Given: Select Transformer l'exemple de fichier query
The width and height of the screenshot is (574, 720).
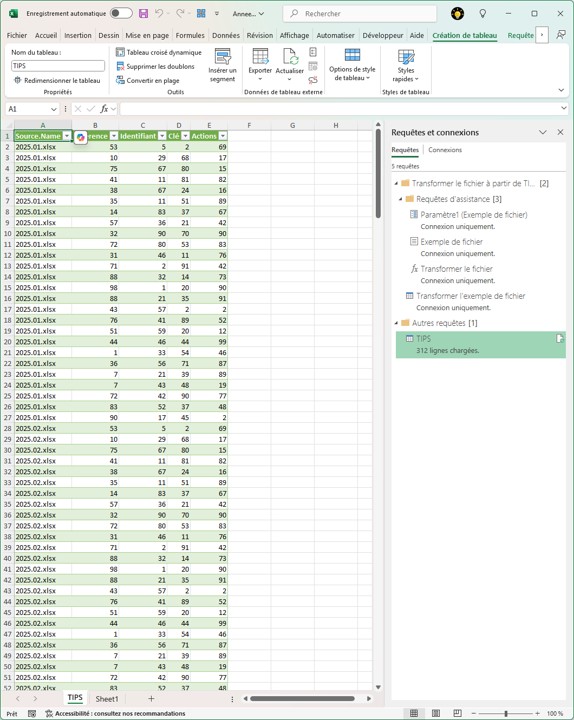Looking at the screenshot, I should point(470,296).
